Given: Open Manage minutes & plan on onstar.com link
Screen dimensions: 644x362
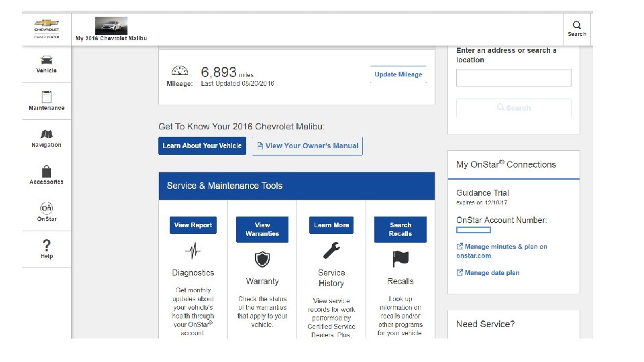Looking at the screenshot, I should click(x=502, y=251).
